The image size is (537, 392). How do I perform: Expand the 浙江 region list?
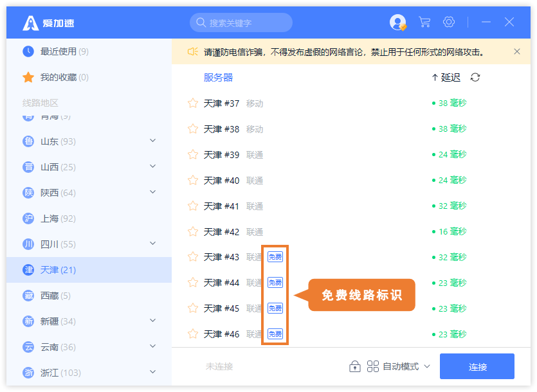point(153,372)
